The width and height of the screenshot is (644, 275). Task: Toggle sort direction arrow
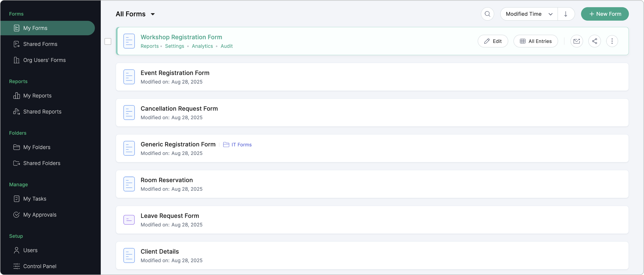[x=566, y=14]
